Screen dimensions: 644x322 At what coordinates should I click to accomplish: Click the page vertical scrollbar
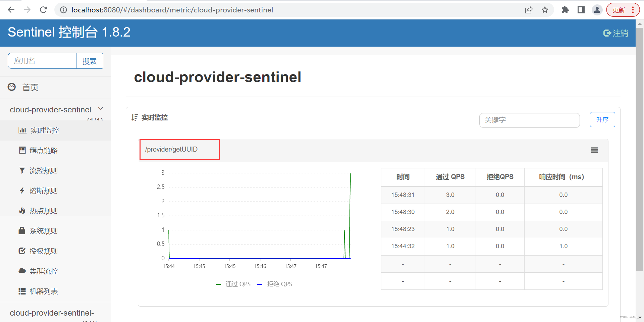tap(640, 149)
